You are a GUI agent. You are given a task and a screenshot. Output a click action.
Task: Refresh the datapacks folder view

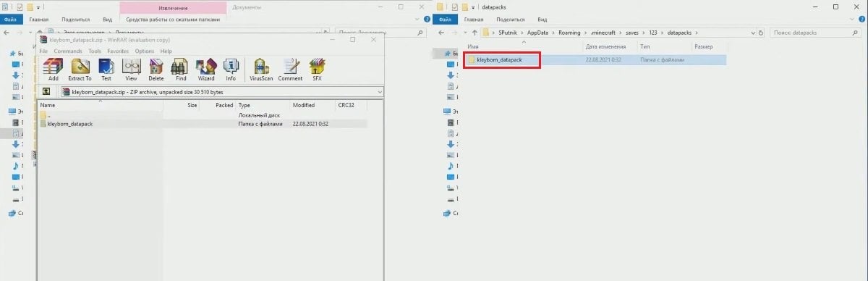[760, 33]
